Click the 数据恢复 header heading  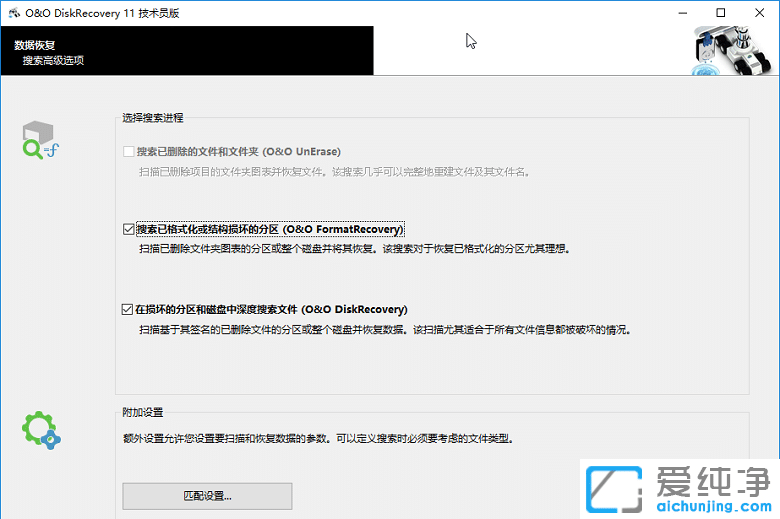click(x=34, y=45)
